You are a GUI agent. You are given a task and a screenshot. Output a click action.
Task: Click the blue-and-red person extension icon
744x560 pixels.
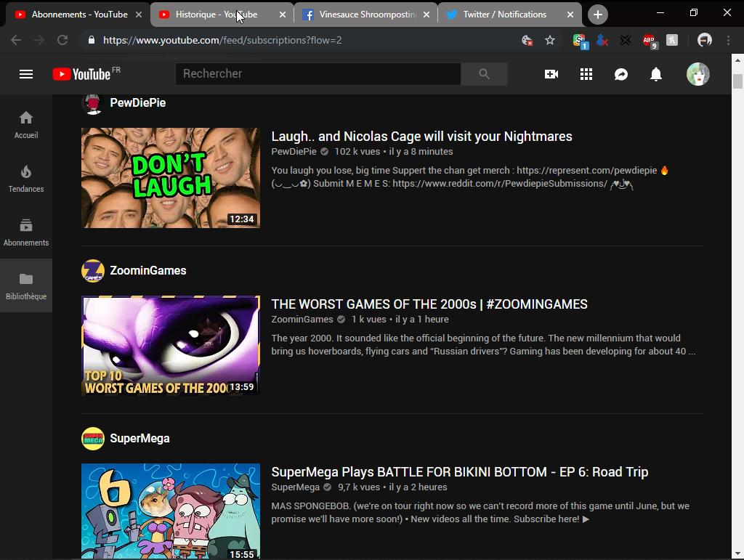tap(602, 41)
